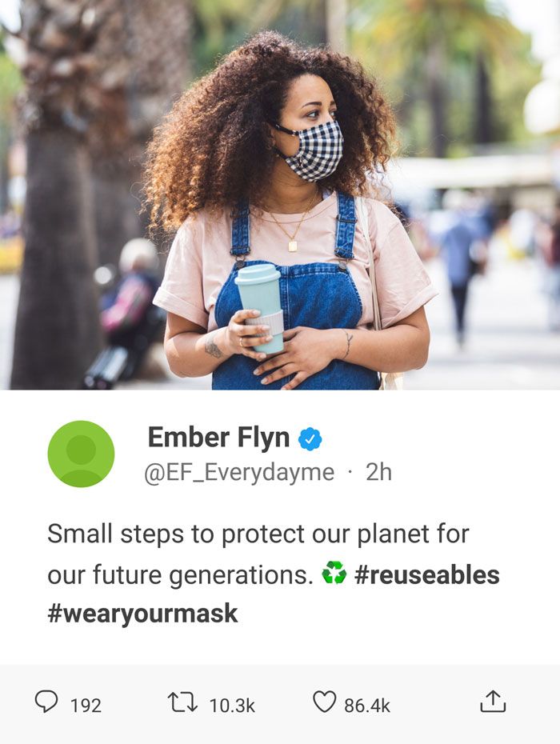Open the Ember Flyn display name
Image resolution: width=560 pixels, height=744 pixels.
(218, 438)
